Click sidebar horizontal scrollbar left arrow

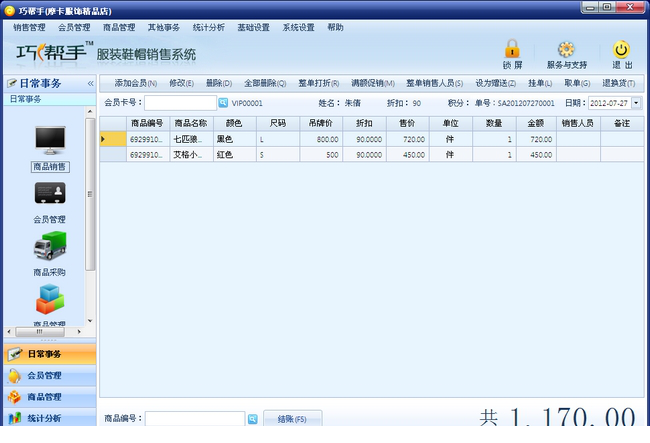point(9,332)
